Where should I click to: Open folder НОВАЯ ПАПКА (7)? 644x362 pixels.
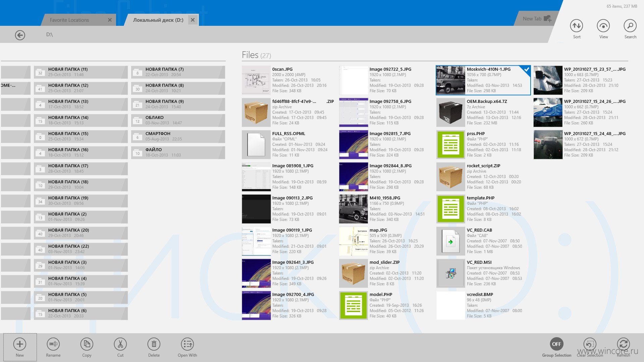(x=178, y=72)
